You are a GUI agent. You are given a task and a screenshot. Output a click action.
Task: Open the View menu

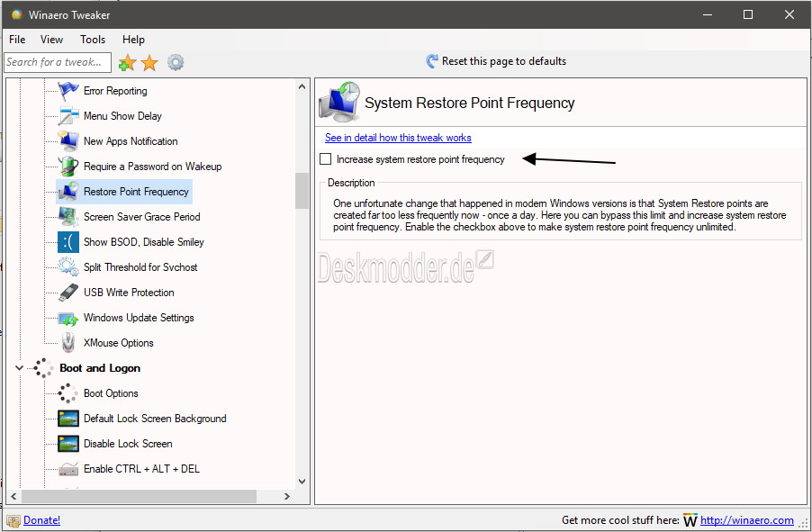tap(52, 40)
